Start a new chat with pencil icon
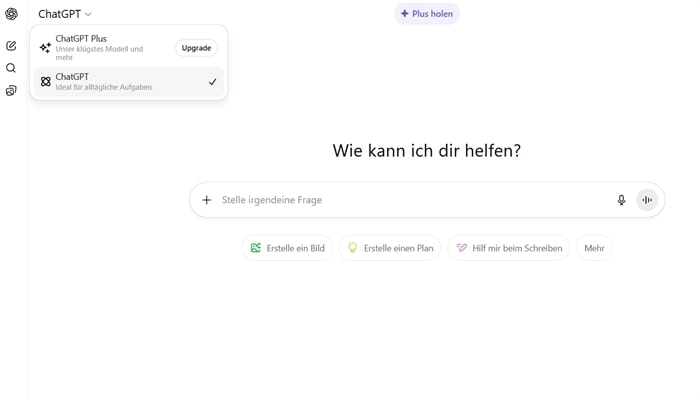This screenshot has height=400, width=700. pos(11,46)
